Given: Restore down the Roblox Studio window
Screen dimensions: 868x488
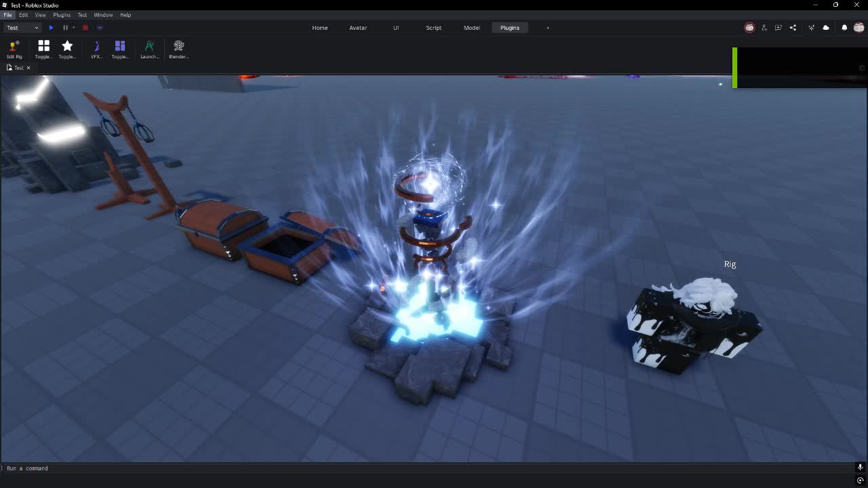Looking at the screenshot, I should coord(835,5).
